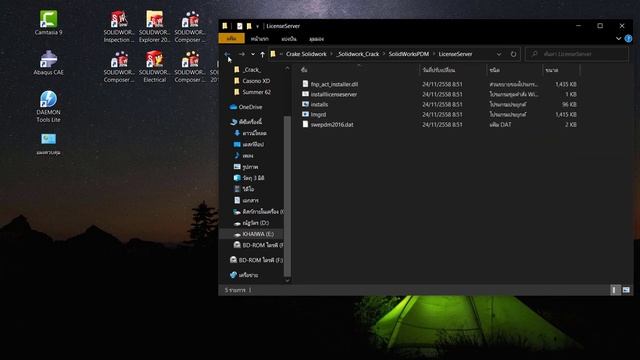The height and width of the screenshot is (360, 640).
Task: Open 3D Objects folder in the sidebar
Action: pos(249,178)
